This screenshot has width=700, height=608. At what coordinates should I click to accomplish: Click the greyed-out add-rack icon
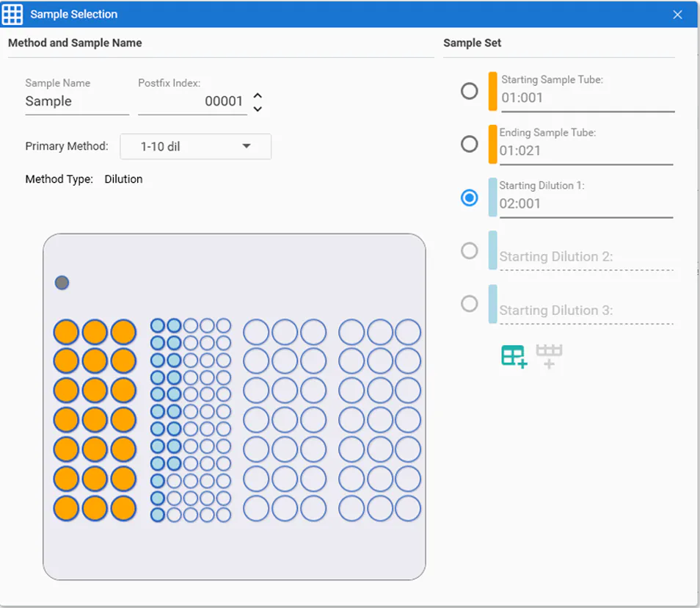pyautogui.click(x=549, y=356)
